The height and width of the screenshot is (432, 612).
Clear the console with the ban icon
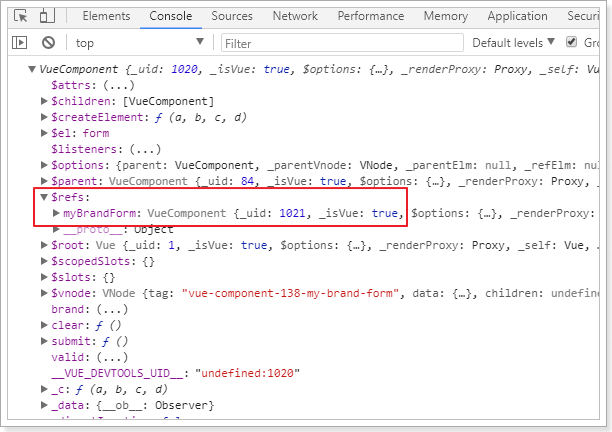point(48,42)
